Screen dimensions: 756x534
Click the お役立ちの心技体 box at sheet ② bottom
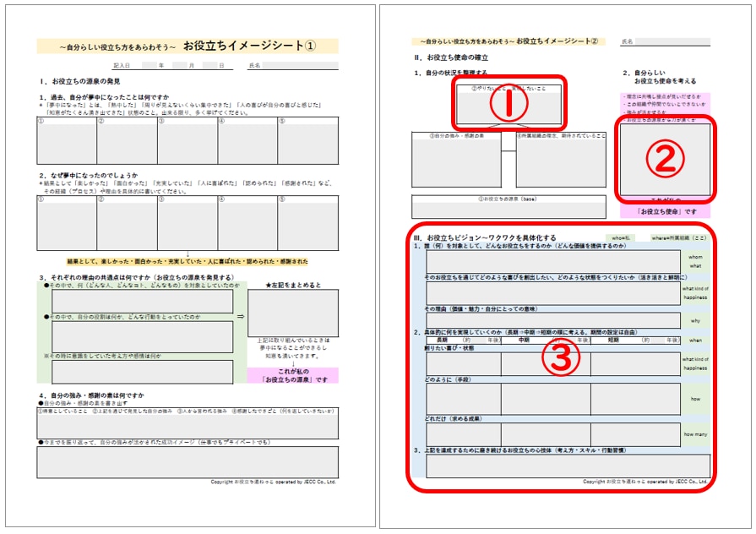tap(568, 466)
